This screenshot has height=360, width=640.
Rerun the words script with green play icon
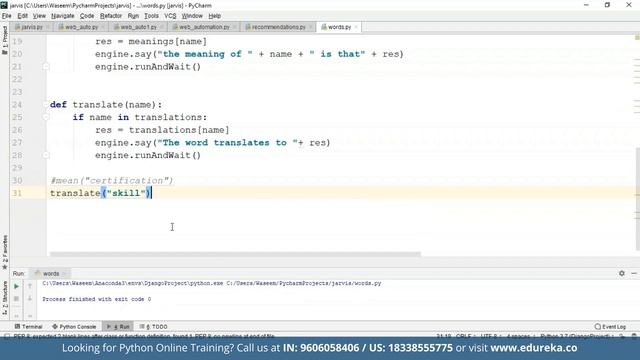16,287
